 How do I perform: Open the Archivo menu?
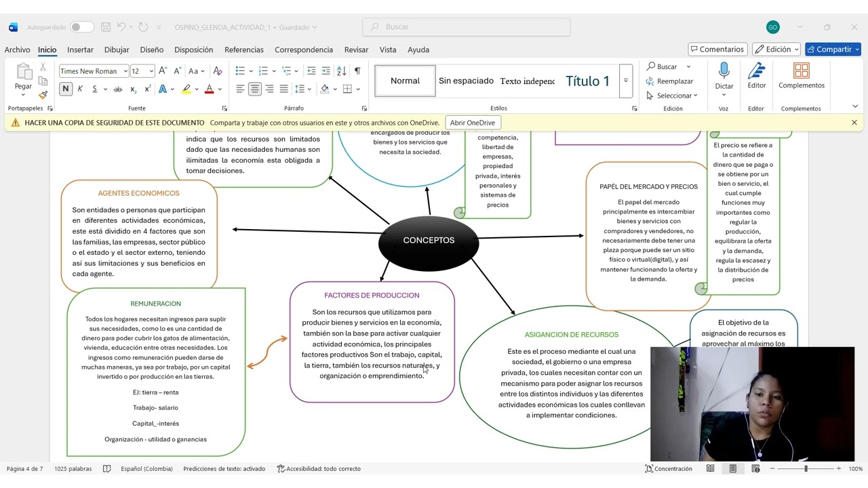[17, 49]
